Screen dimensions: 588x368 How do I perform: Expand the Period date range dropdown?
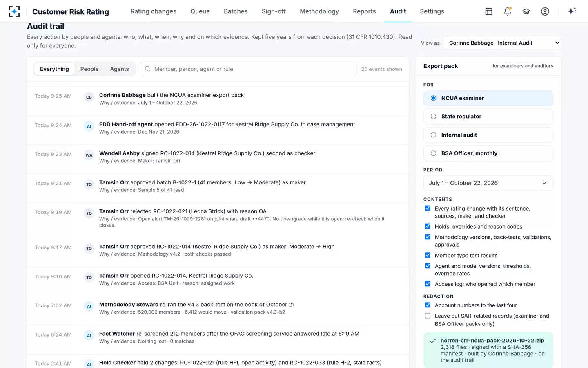(x=488, y=183)
